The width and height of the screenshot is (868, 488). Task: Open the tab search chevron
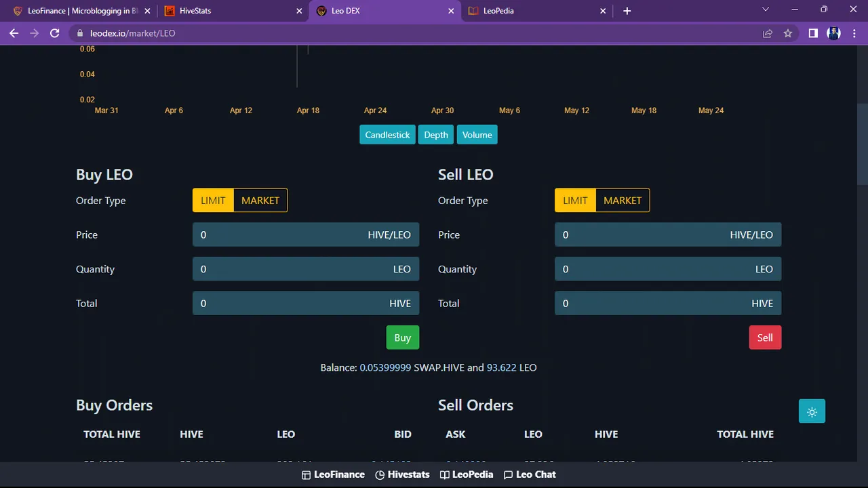click(x=766, y=9)
